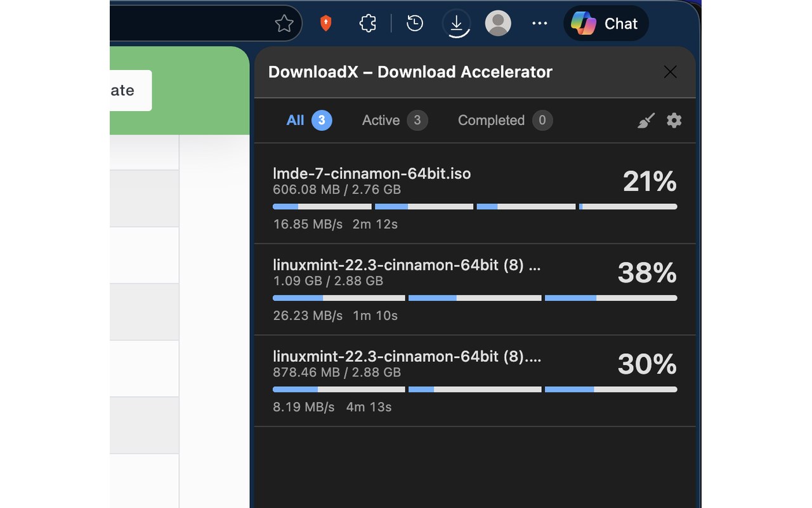Select the linuxmint download at 38%
The image size is (812, 508).
(x=406, y=265)
